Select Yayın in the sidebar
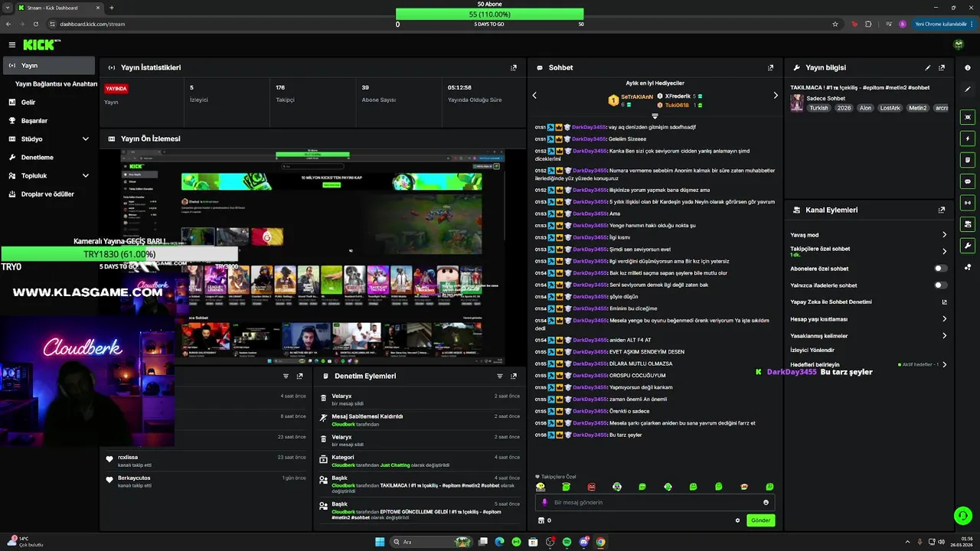This screenshot has height=551, width=980. tap(49, 66)
